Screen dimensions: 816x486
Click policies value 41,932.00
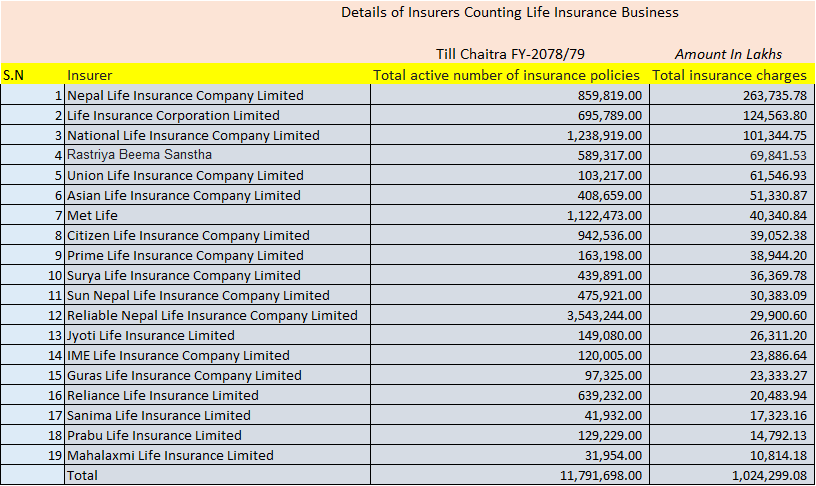(614, 416)
